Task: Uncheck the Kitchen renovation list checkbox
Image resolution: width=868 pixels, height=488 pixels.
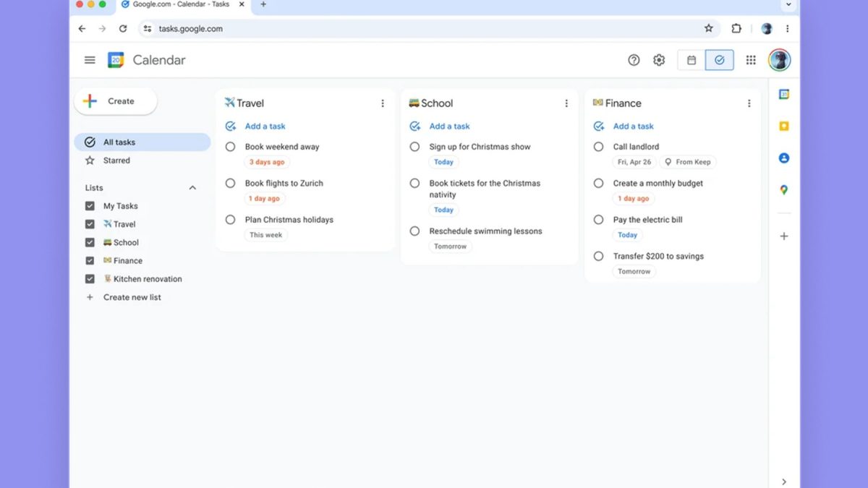Action: (x=90, y=279)
